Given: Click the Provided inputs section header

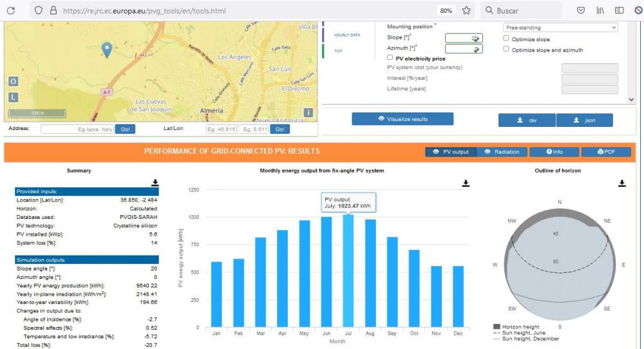Looking at the screenshot, I should (x=87, y=191).
